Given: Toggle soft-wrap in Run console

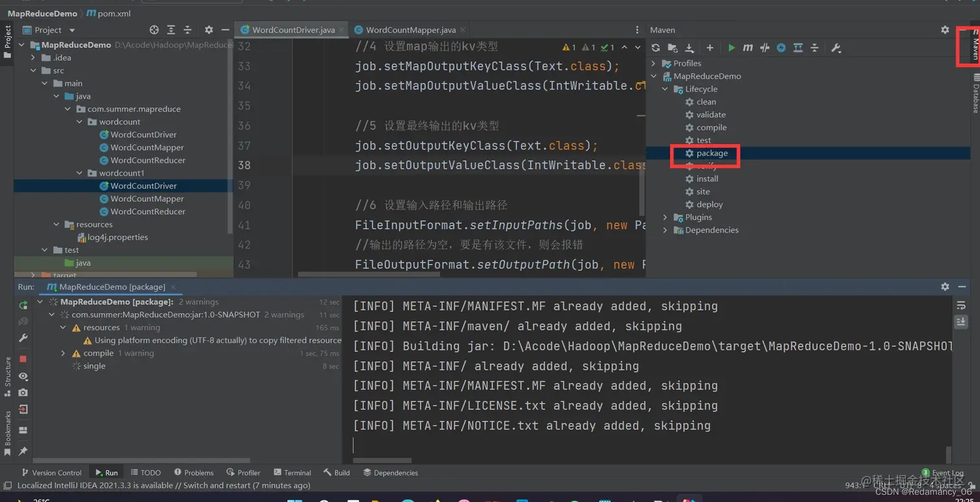Looking at the screenshot, I should [961, 305].
